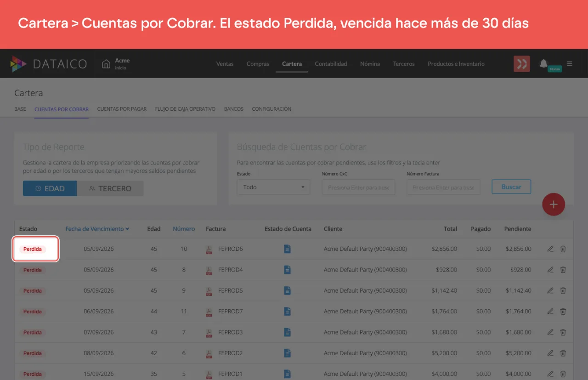
Task: Open the Cartera menu
Action: tap(292, 64)
